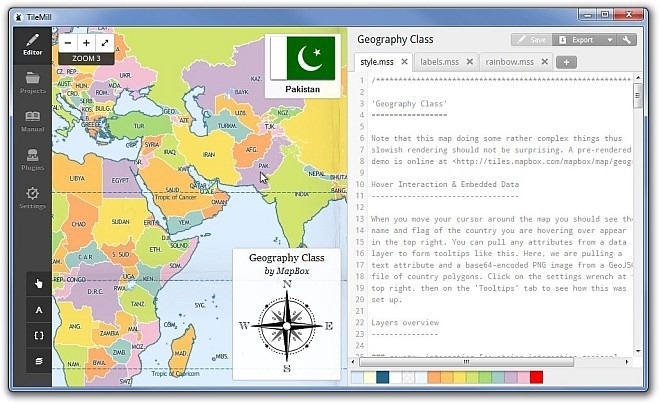
Task: Click the AFG. label on map
Action: 252,150
